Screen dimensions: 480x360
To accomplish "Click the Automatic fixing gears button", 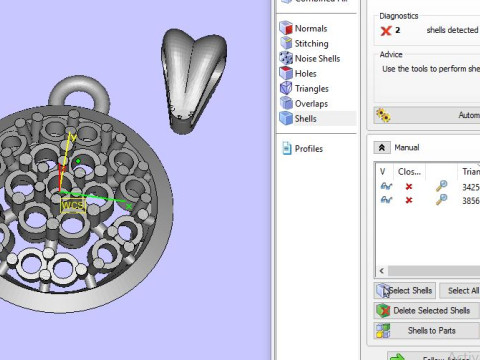I will [x=427, y=115].
